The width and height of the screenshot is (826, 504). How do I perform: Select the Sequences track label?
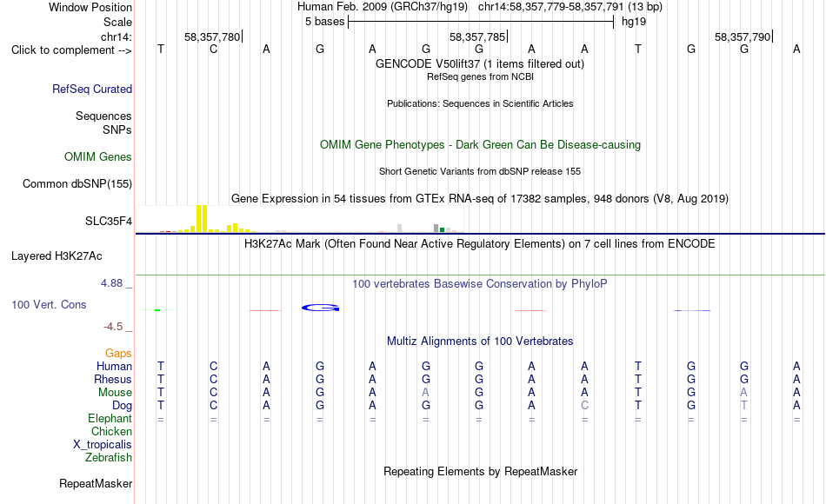(x=103, y=116)
